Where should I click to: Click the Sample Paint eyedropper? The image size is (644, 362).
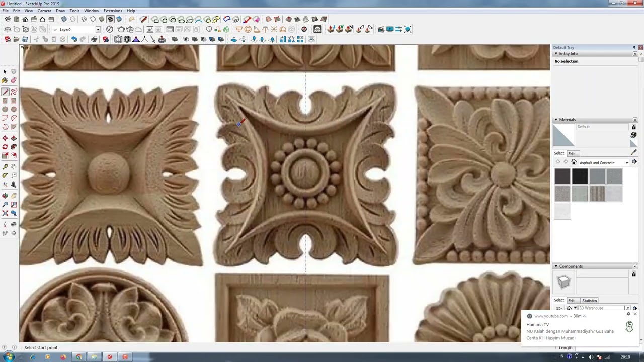tap(633, 152)
